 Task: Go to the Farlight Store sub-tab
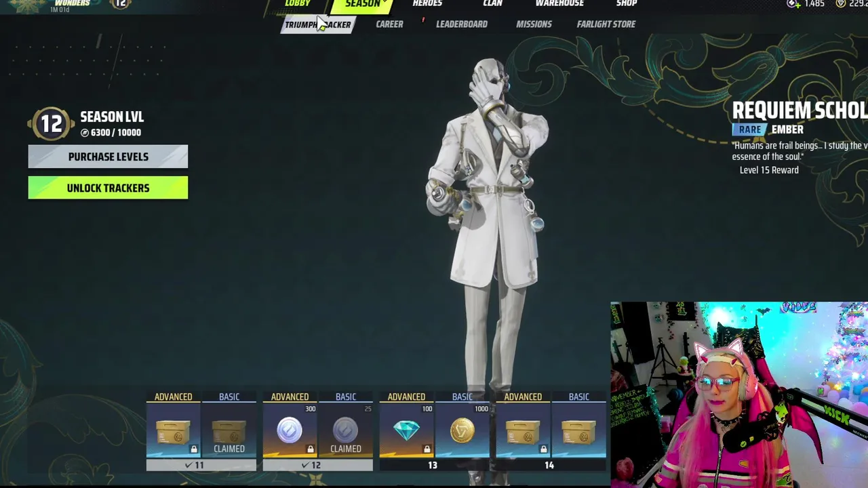click(606, 24)
